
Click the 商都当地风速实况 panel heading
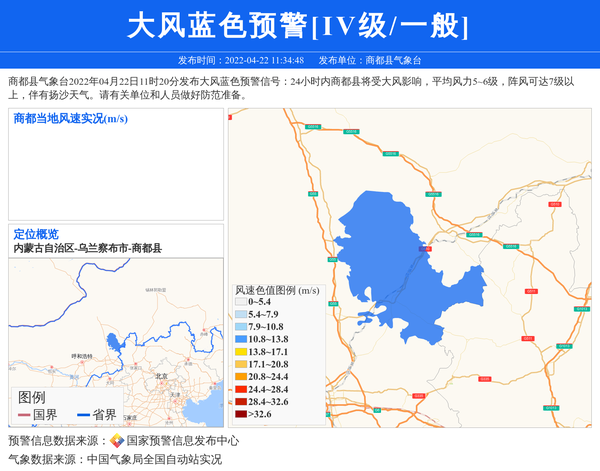coord(70,119)
